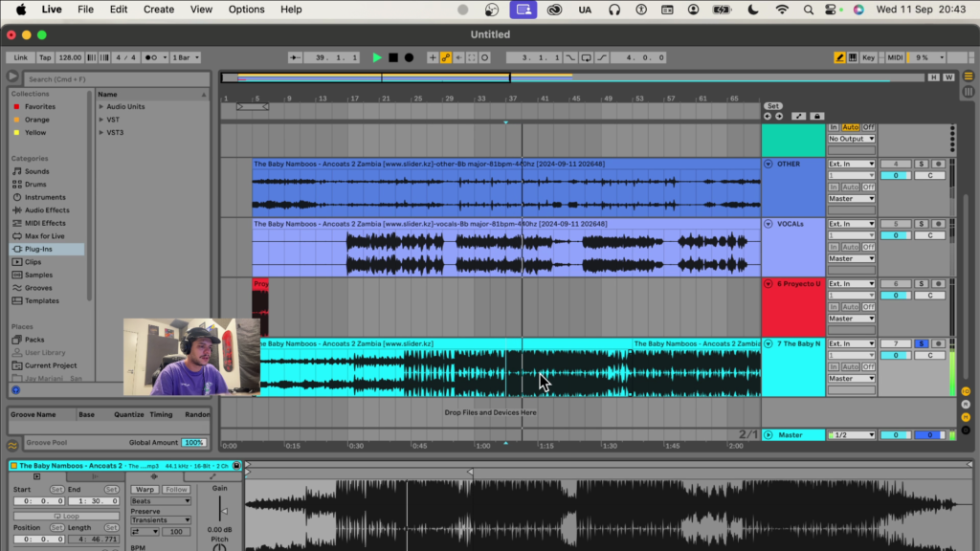Open the File menu
This screenshot has width=980, height=551.
(x=85, y=10)
